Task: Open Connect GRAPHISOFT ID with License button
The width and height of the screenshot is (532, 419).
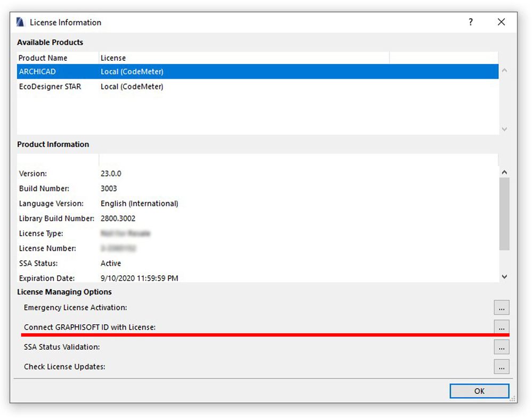Action: click(502, 327)
